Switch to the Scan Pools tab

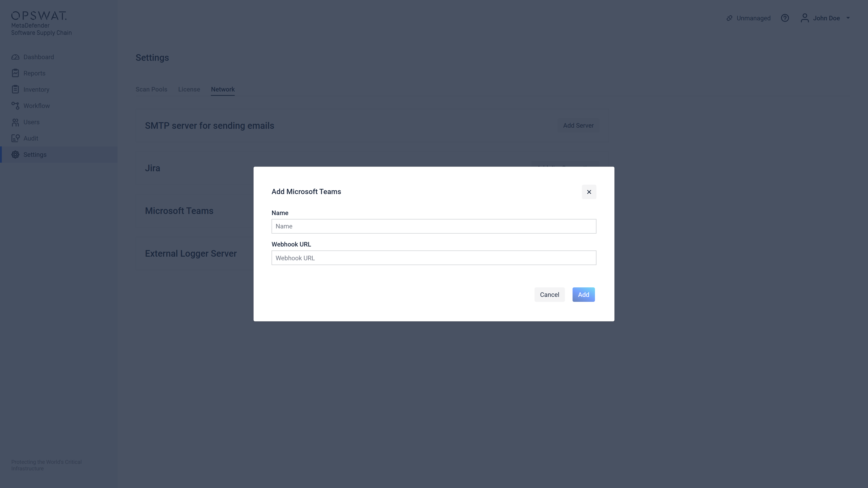[151, 89]
